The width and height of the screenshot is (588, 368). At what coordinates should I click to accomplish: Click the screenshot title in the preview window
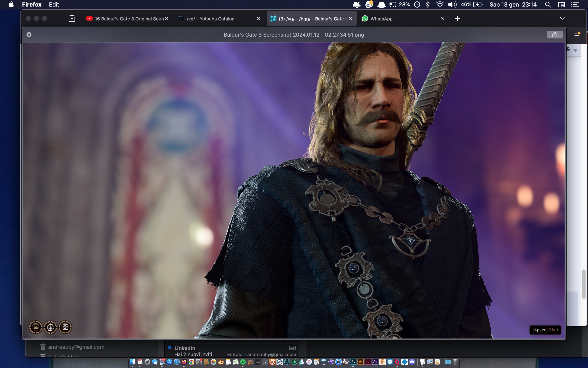(x=294, y=35)
